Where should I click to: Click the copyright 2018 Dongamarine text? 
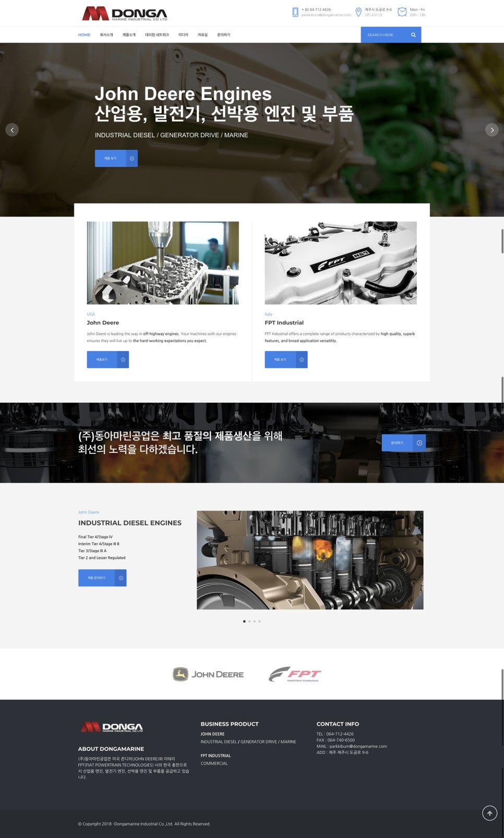click(x=144, y=824)
